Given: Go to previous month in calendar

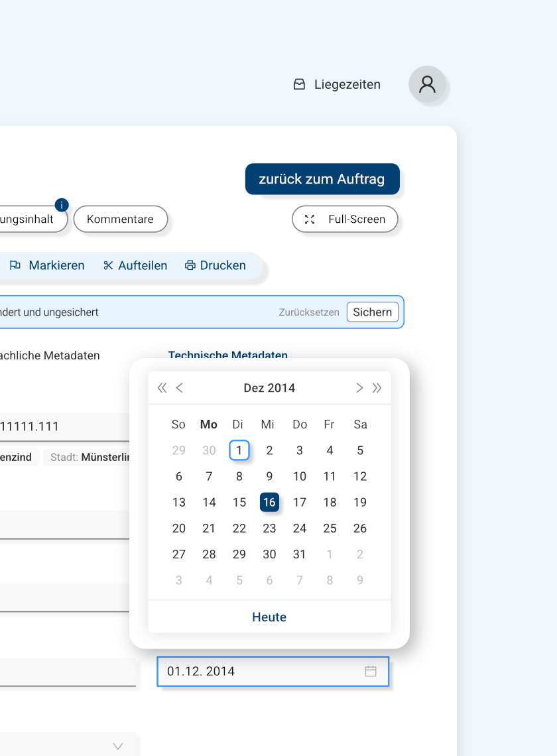Looking at the screenshot, I should (180, 388).
